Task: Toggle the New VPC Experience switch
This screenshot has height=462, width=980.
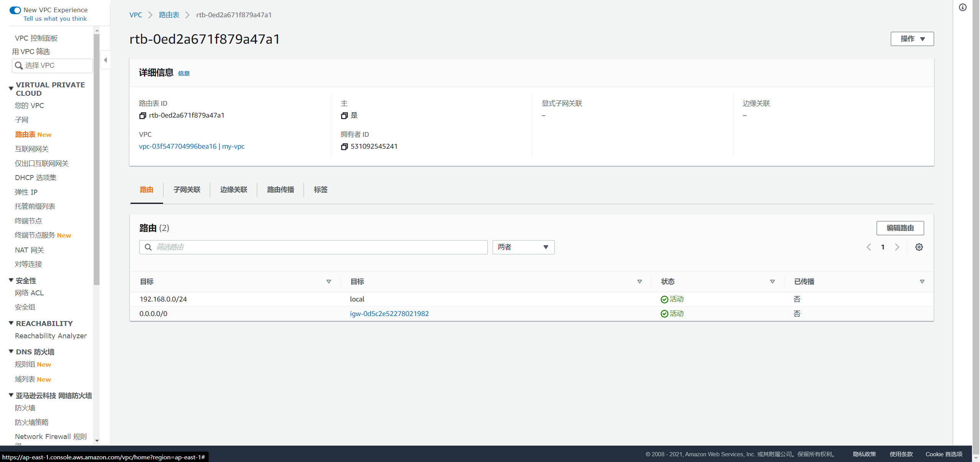Action: 15,10
